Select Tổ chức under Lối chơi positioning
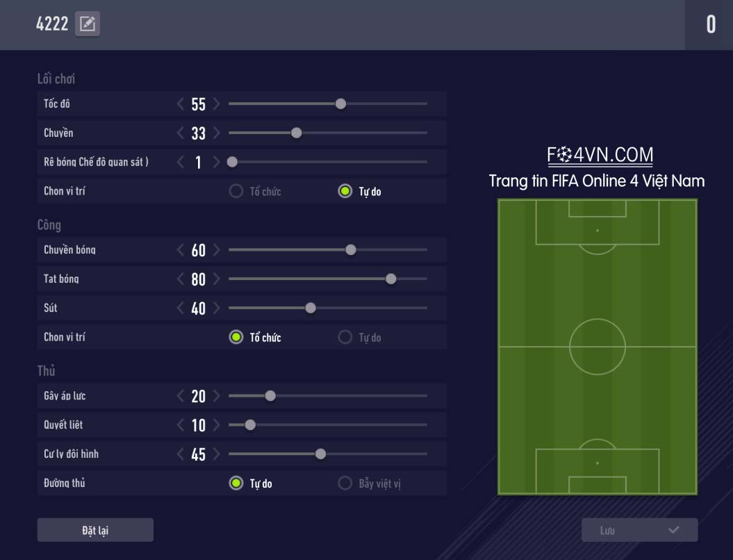The height and width of the screenshot is (560, 733). click(x=236, y=191)
